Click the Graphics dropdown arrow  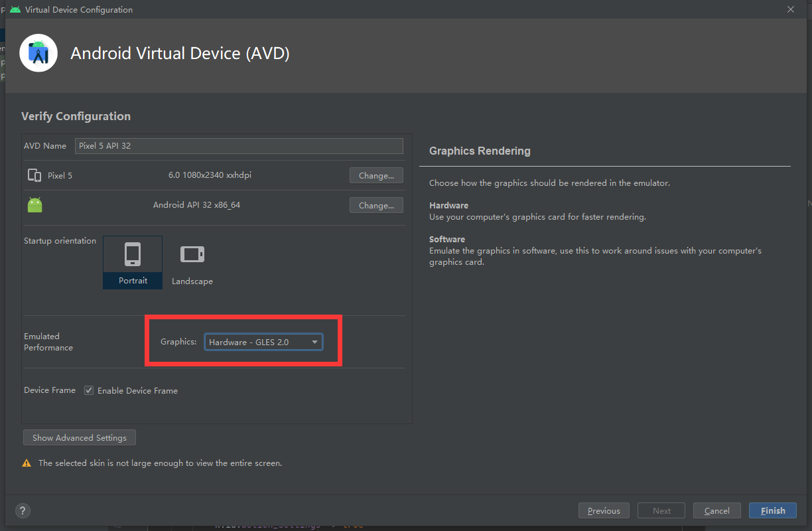[314, 342]
